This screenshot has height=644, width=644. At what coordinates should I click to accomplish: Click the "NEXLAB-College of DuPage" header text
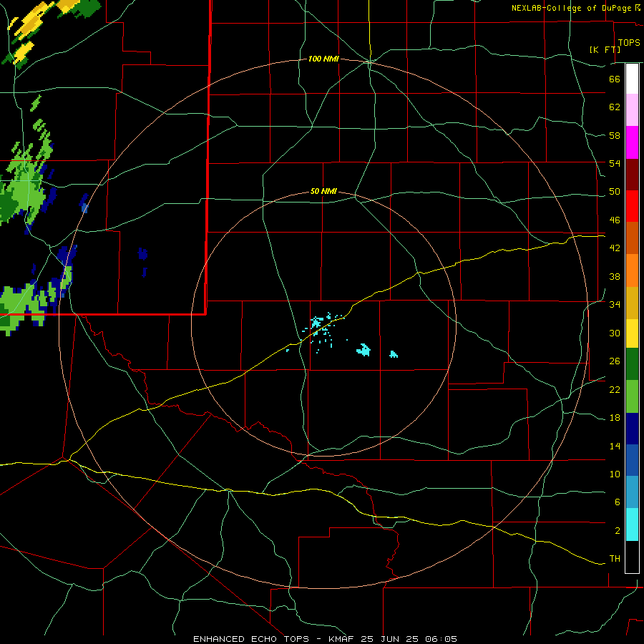570,8
